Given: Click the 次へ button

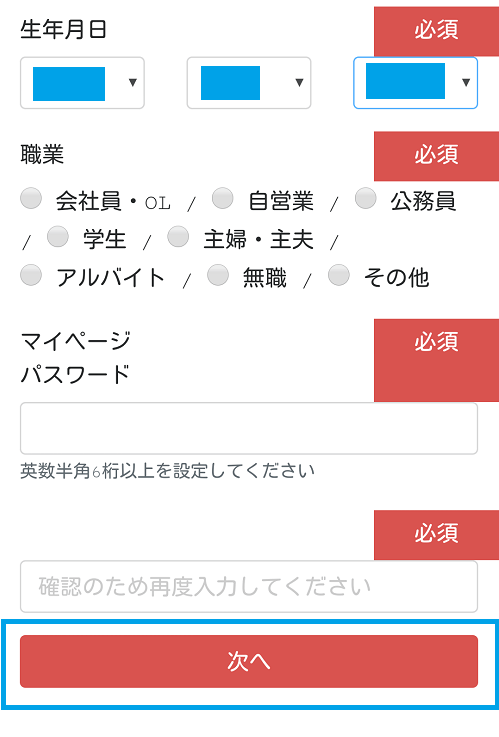Looking at the screenshot, I should pyautogui.click(x=249, y=661).
